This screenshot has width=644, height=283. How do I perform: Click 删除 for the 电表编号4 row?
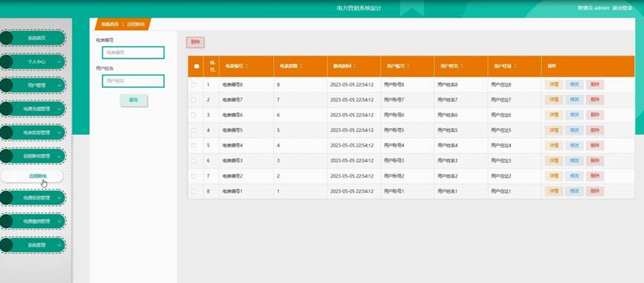[595, 146]
